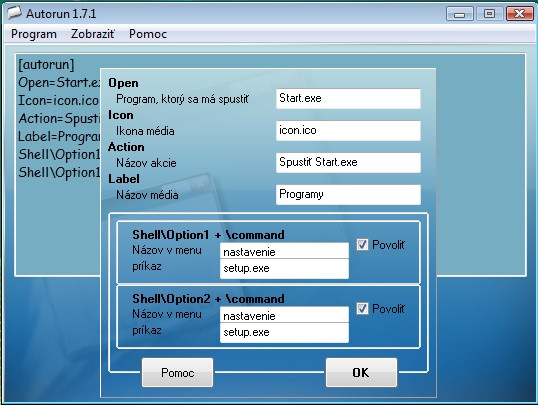This screenshot has height=405, width=538.
Task: Click the label Program, ktorý sa má spustiť
Action: click(182, 99)
